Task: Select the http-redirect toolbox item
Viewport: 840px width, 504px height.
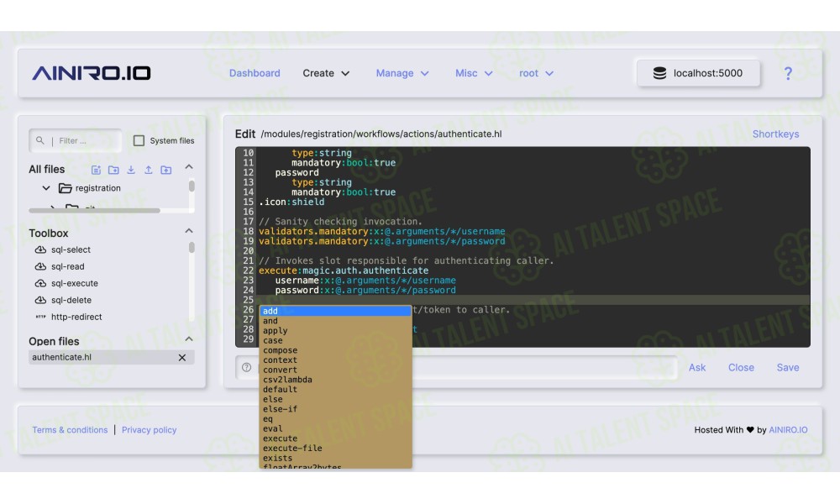Action: 76,317
